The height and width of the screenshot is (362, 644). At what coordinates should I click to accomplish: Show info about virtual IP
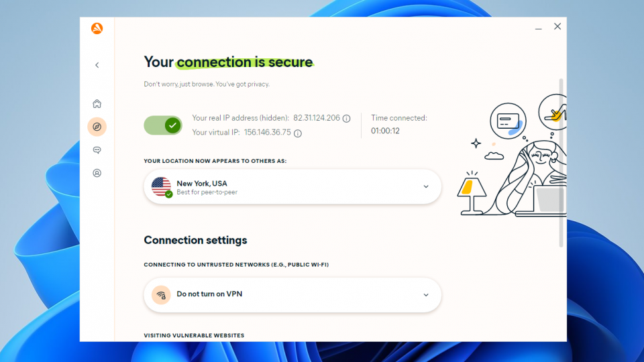click(298, 133)
